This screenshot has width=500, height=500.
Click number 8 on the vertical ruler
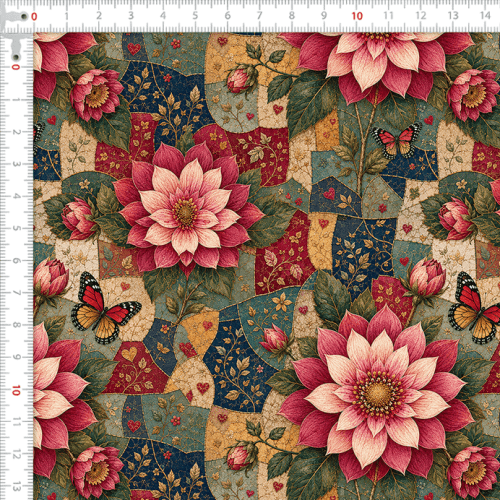click(16, 325)
